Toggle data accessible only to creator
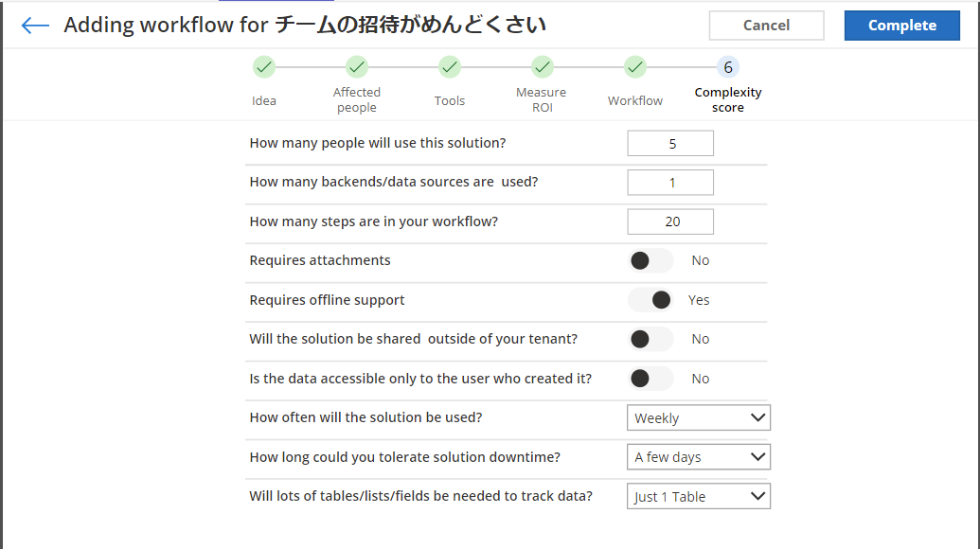980x549 pixels. [650, 379]
